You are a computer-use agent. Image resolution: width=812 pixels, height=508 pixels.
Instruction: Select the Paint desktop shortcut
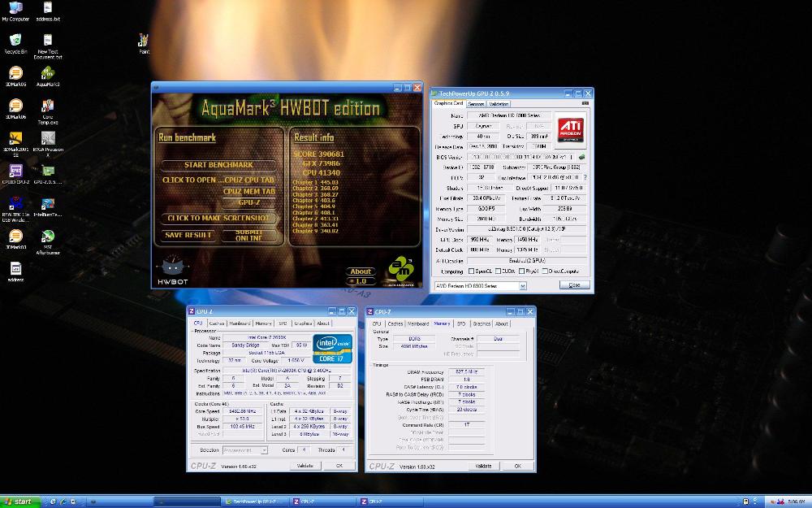(144, 44)
